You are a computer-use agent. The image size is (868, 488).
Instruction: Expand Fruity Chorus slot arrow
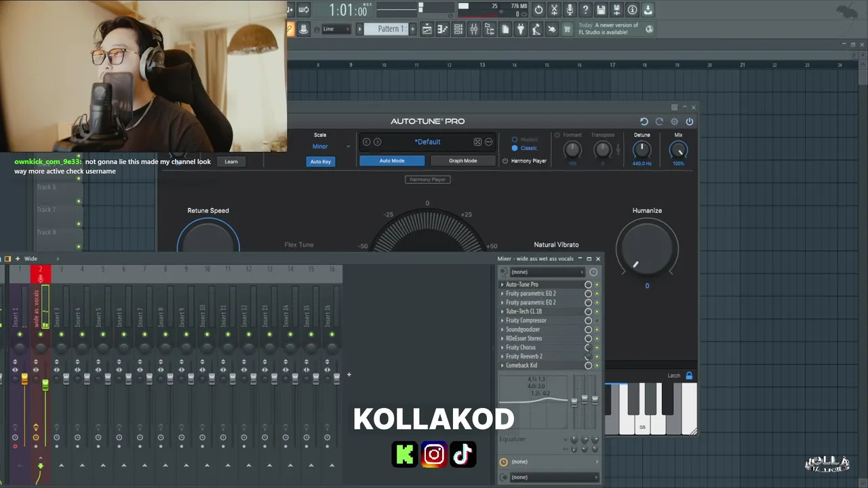502,348
